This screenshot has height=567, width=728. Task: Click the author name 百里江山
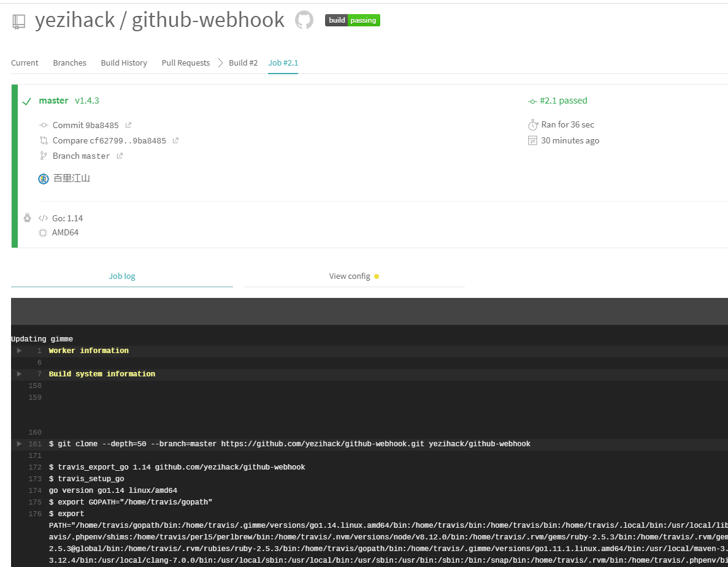click(x=72, y=178)
